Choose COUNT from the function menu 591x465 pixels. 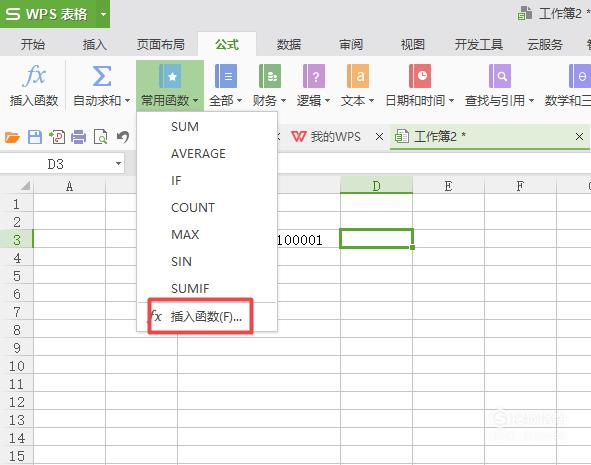click(207, 208)
